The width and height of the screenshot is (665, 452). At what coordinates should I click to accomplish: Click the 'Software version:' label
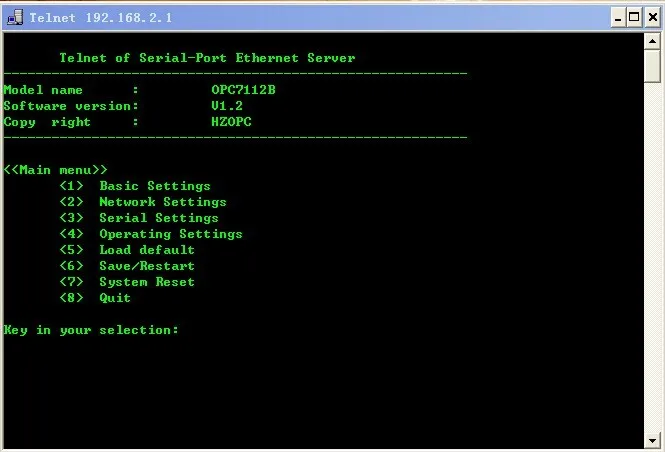[x=71, y=106]
